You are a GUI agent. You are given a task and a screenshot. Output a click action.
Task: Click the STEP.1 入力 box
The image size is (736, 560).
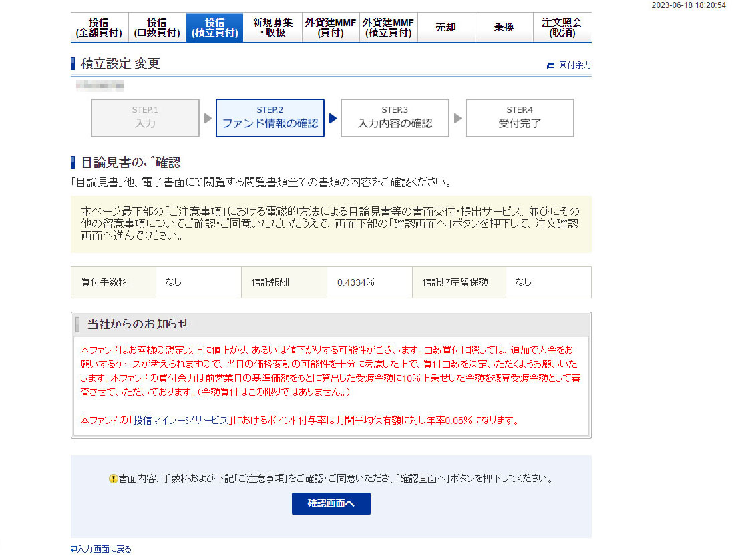[x=145, y=118]
